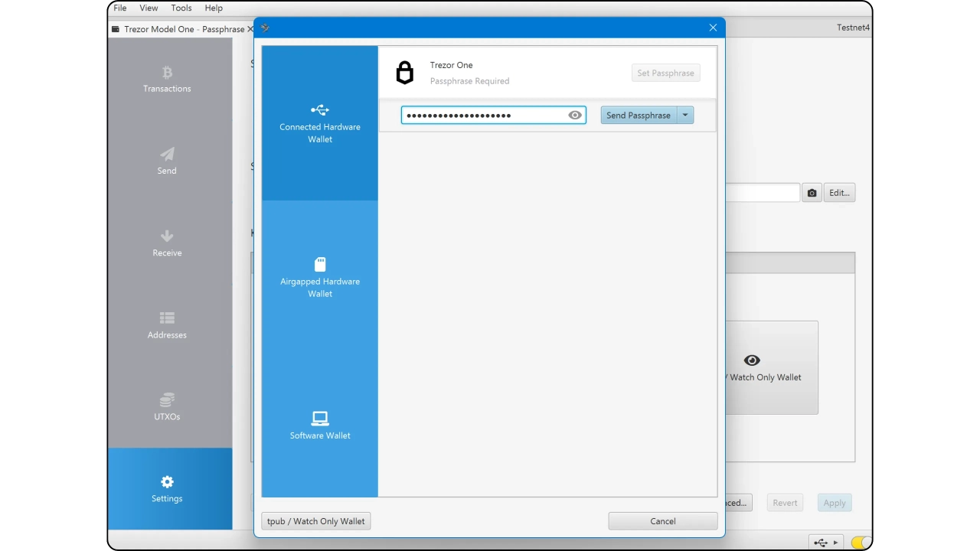Click the eye Watch Only Wallet tile in main window
The width and height of the screenshot is (980, 551).
771,367
